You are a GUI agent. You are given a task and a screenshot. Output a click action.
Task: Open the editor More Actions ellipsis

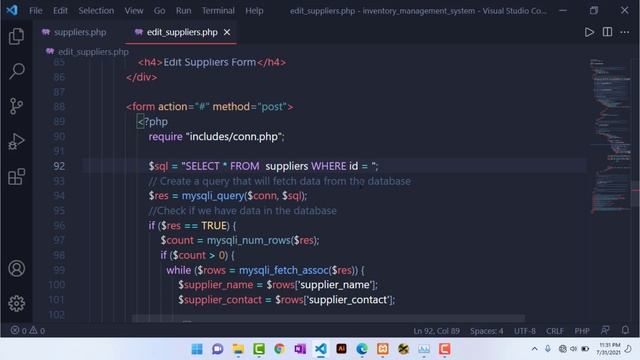tap(624, 32)
